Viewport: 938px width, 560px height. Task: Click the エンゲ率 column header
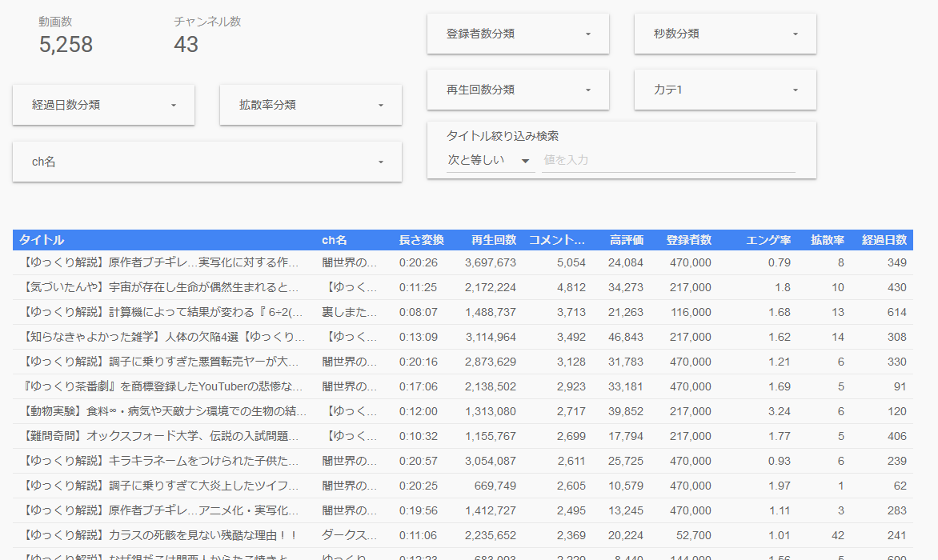(x=768, y=240)
